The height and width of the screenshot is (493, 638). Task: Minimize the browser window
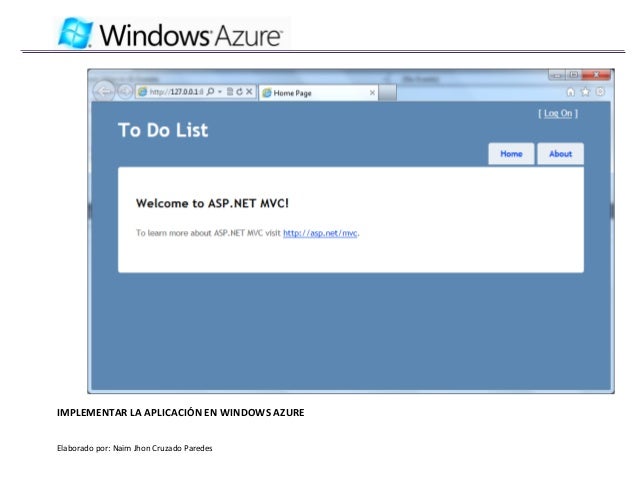tap(557, 75)
